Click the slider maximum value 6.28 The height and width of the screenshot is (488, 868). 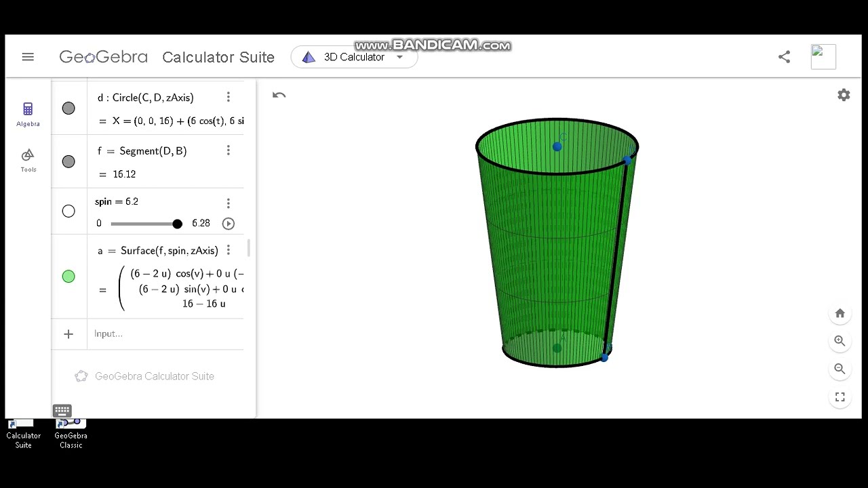pyautogui.click(x=201, y=223)
